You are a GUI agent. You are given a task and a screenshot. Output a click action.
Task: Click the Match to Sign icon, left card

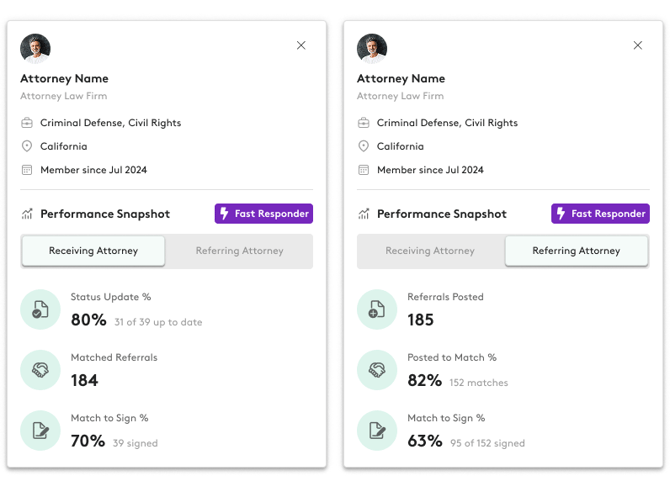tap(40, 431)
